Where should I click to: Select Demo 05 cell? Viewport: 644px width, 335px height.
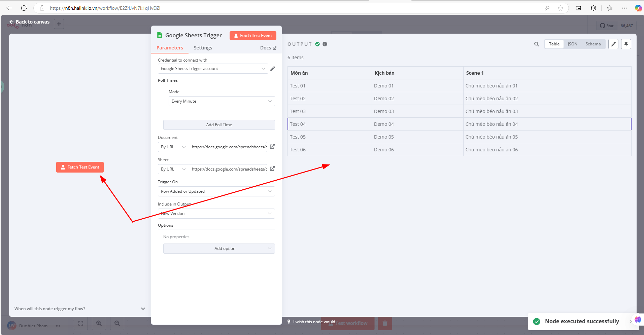pyautogui.click(x=417, y=137)
